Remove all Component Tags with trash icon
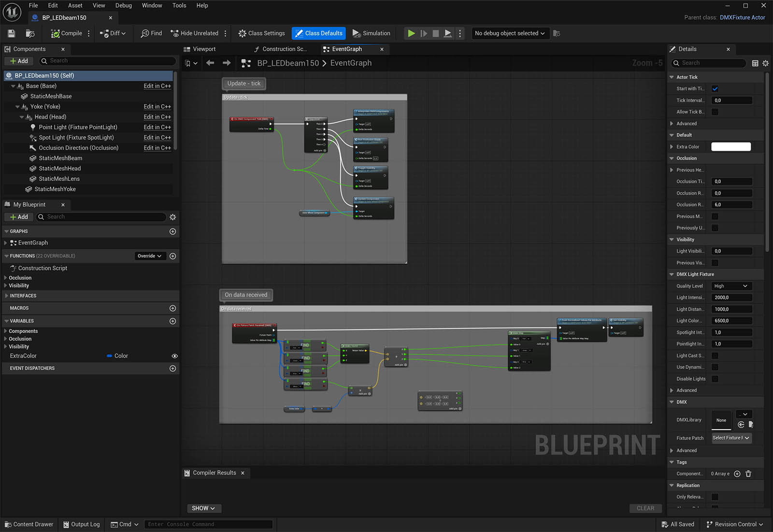 748,474
